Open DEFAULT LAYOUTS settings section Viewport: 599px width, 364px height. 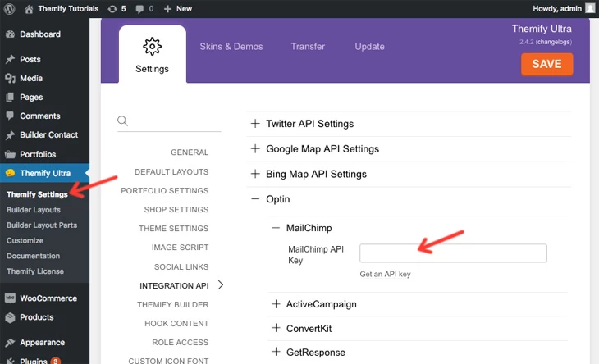[171, 171]
